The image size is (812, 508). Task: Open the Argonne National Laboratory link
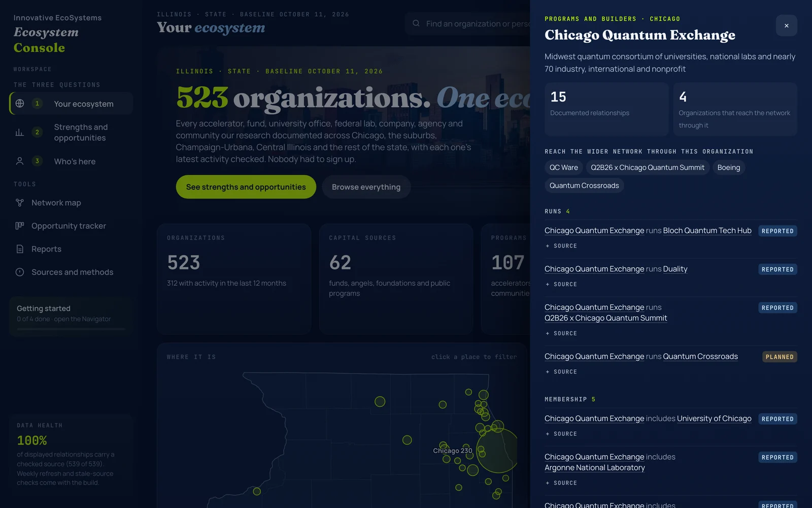595,468
